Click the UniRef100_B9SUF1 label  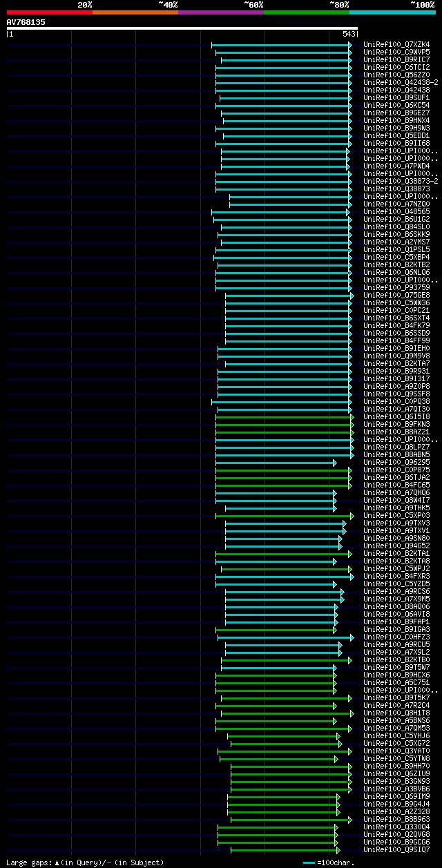pyautogui.click(x=396, y=97)
